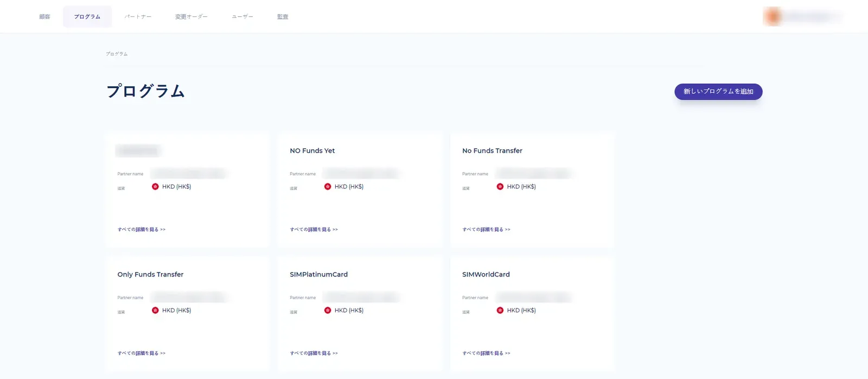Click the Hong Kong flag icon in SIMPlatinumCard card
Screen dimensions: 868x379
coord(328,311)
